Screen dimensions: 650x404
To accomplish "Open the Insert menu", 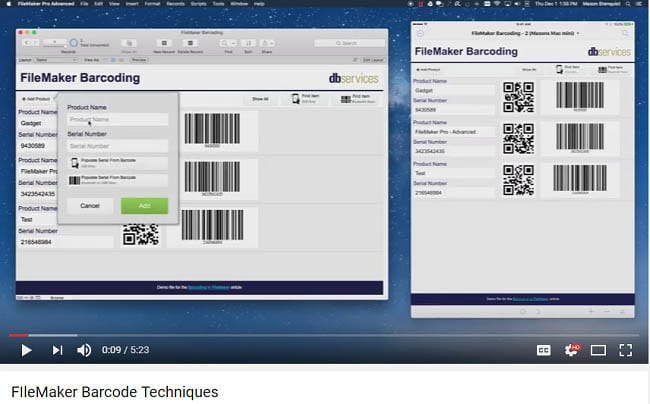I will point(132,4).
